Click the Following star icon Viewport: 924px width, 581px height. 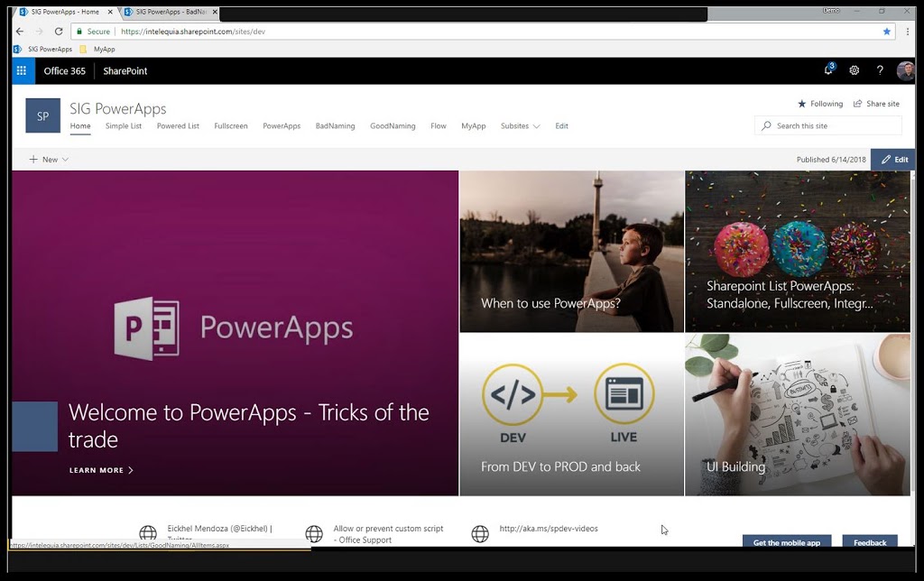click(801, 104)
